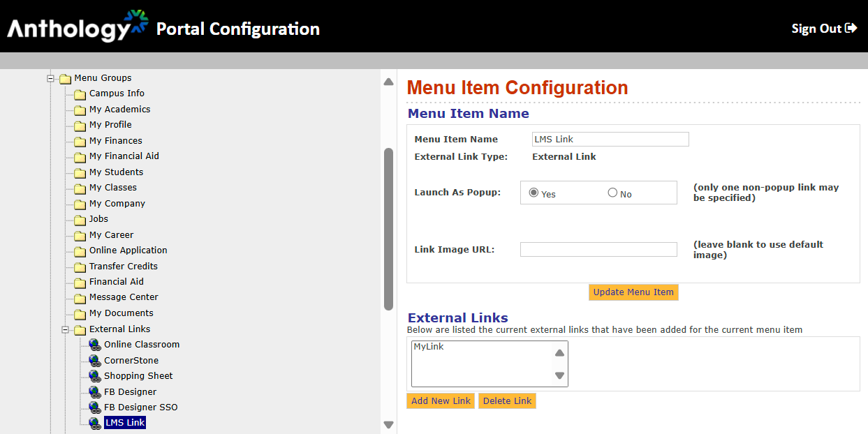868x434 pixels.
Task: Click the Link Image URL text field
Action: [598, 250]
